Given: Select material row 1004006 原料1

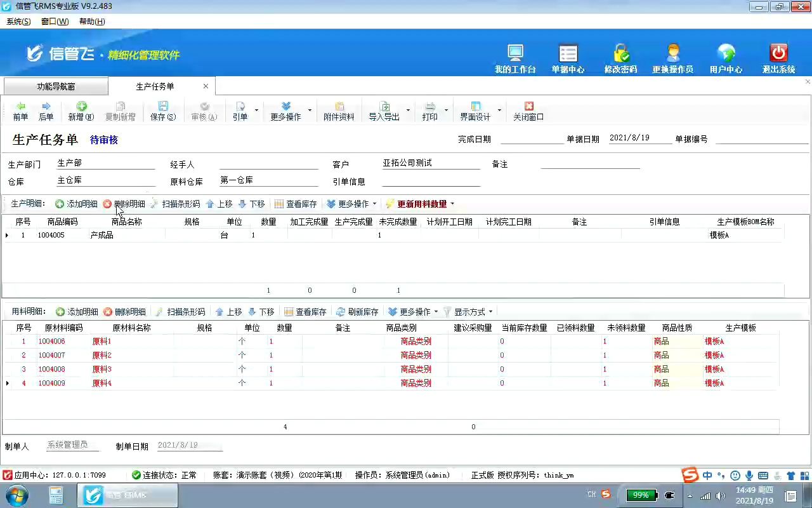Looking at the screenshot, I should [x=391, y=341].
